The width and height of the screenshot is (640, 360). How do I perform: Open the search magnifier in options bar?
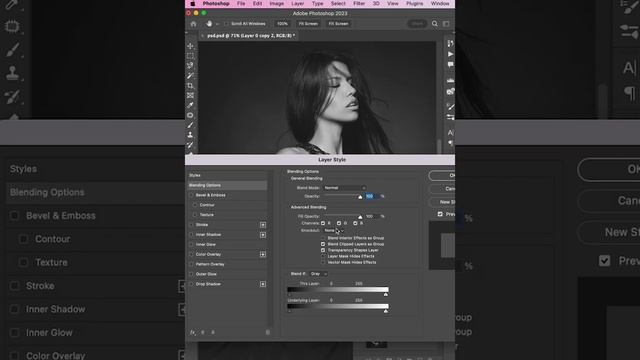tap(435, 24)
